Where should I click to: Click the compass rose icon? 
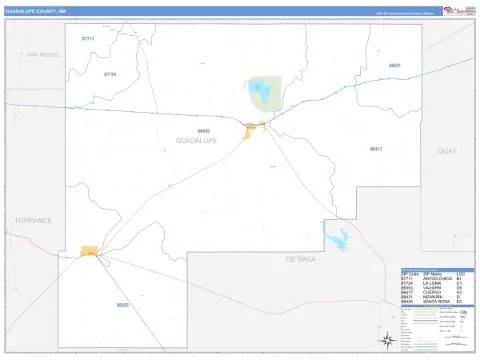387,340
